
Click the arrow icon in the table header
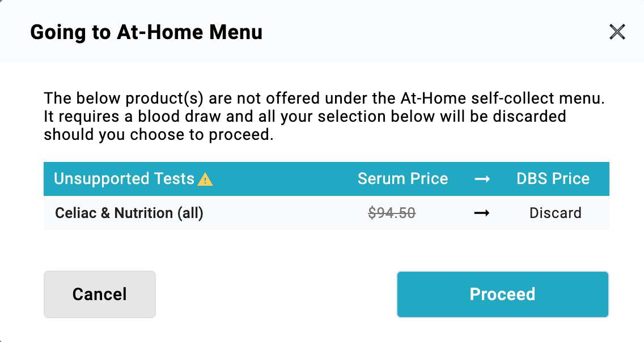pos(482,179)
